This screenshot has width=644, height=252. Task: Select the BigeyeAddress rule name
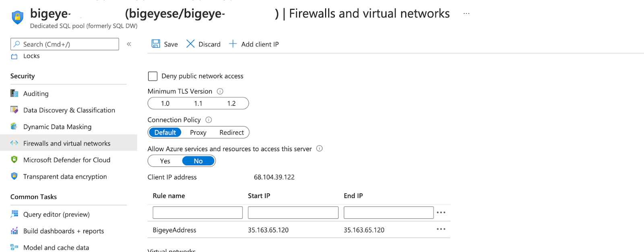click(175, 230)
